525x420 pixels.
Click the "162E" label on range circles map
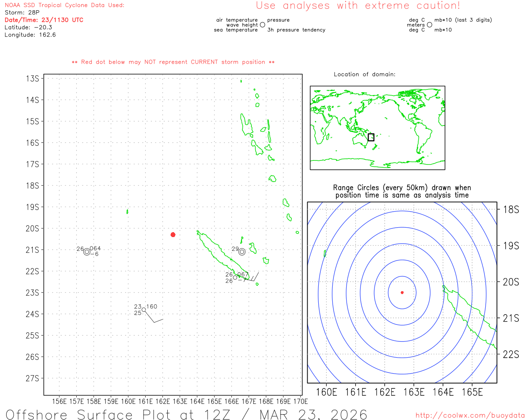[385, 392]
